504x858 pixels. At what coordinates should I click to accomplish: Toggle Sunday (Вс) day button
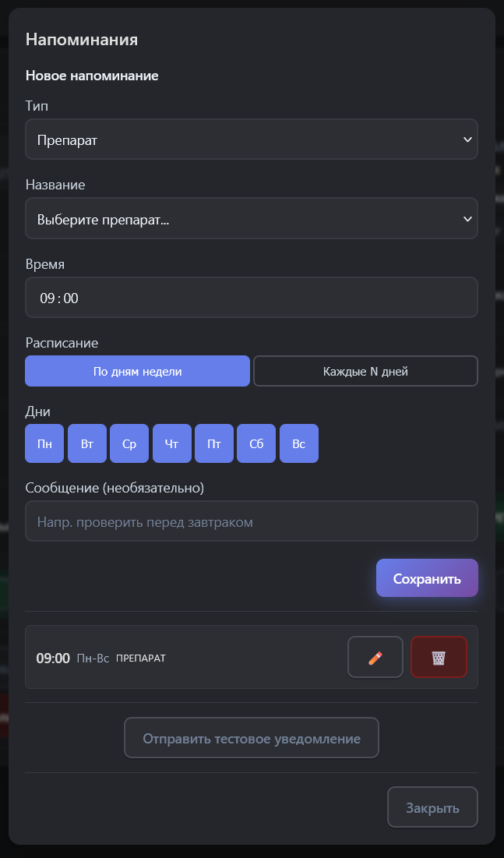pos(299,443)
